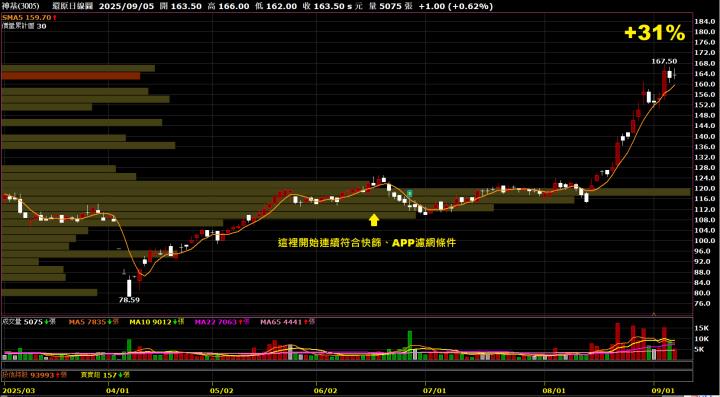
Task: Click the red highlighted volume profile bar
Action: [71, 76]
